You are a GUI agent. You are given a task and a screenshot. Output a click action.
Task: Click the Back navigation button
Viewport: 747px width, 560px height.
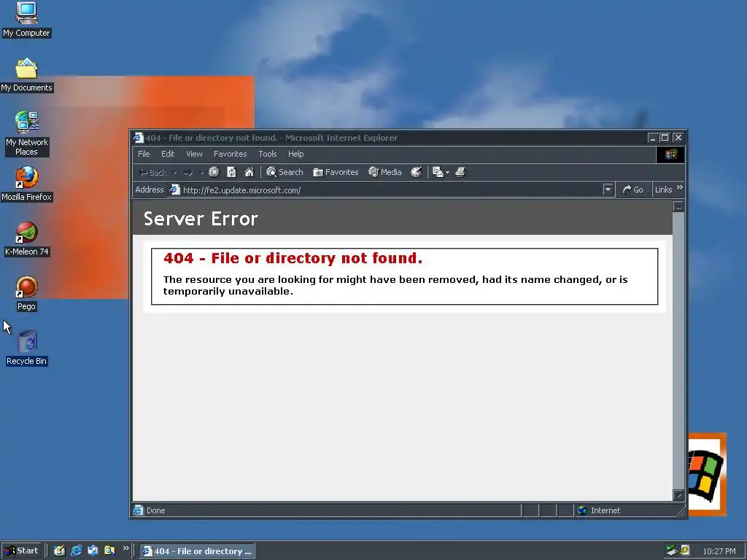pyautogui.click(x=152, y=172)
